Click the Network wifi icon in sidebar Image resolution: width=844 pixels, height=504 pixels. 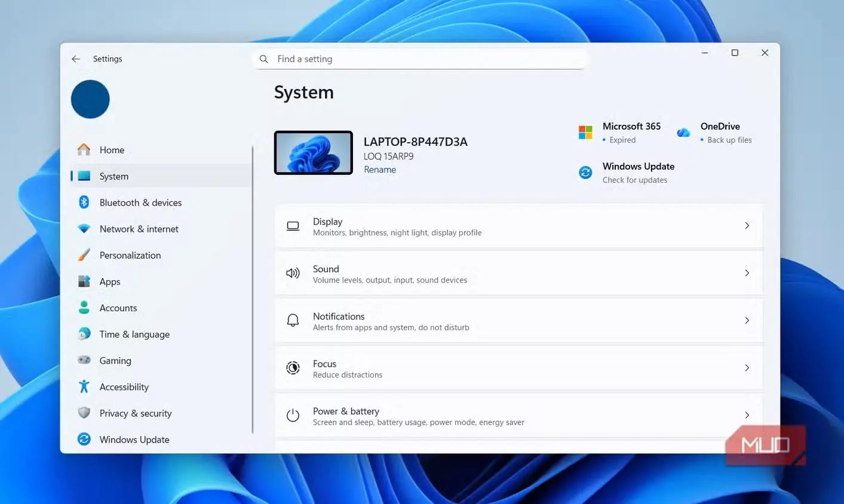(x=84, y=229)
